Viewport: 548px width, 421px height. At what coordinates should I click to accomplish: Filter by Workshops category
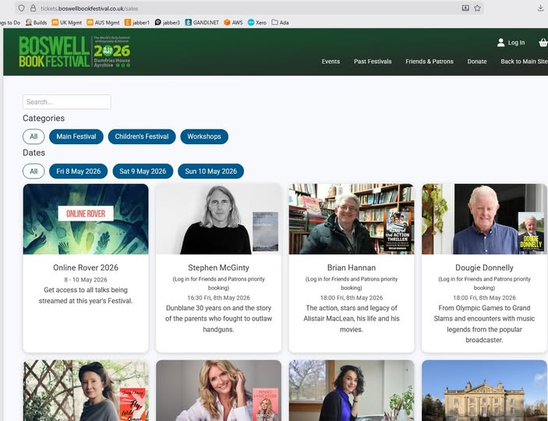pos(204,137)
